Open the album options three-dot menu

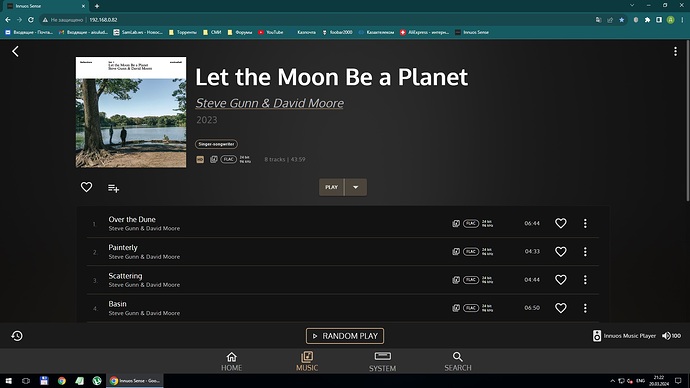pos(675,51)
